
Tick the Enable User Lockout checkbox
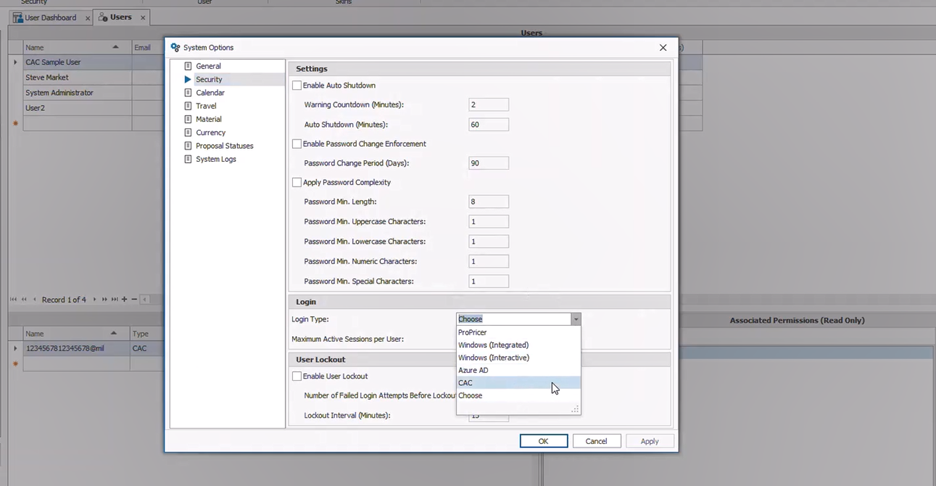[x=296, y=376]
